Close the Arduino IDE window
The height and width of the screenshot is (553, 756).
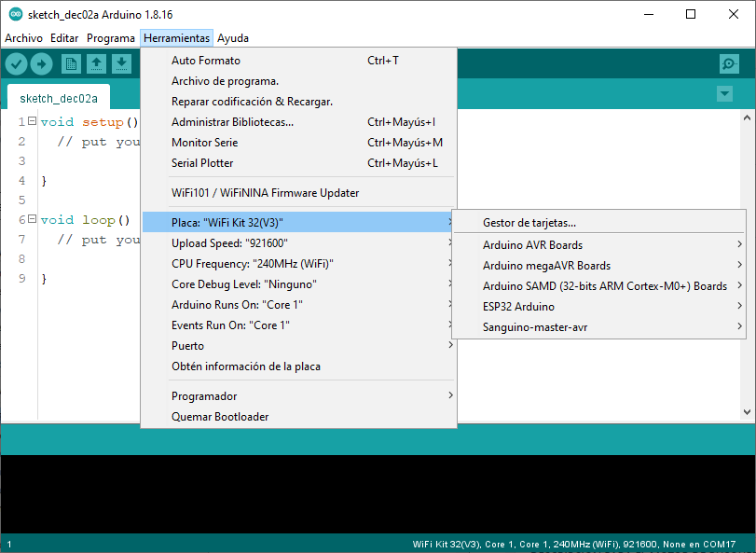click(x=734, y=14)
